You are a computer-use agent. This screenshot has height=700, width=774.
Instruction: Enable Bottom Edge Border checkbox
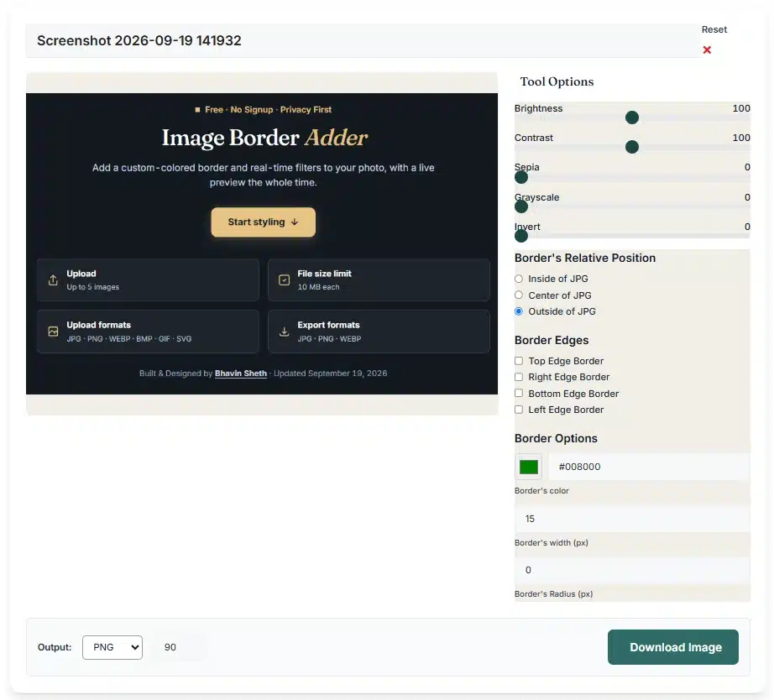pos(519,394)
